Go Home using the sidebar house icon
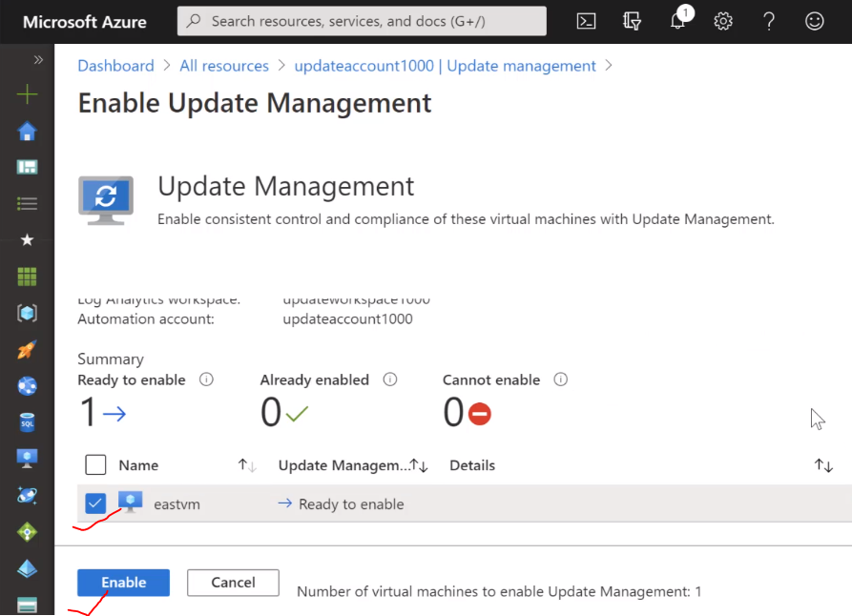852x616 pixels. pos(28,130)
